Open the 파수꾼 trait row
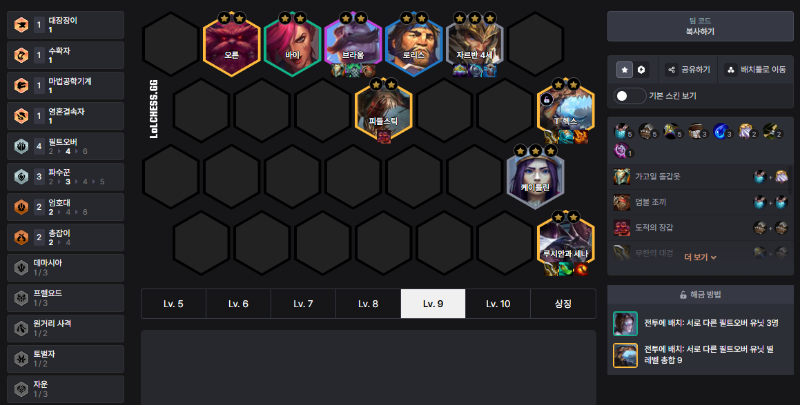Screen dimensions: 800x405 65,176
